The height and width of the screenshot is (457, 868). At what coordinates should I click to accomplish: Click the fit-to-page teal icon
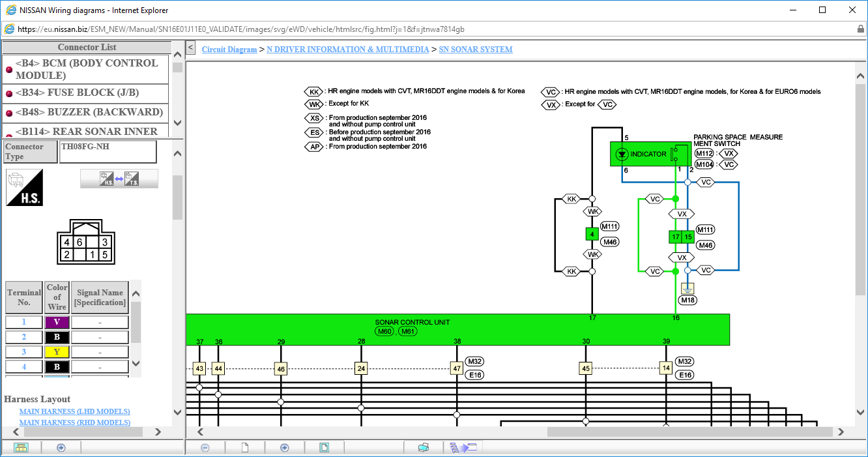tap(324, 447)
